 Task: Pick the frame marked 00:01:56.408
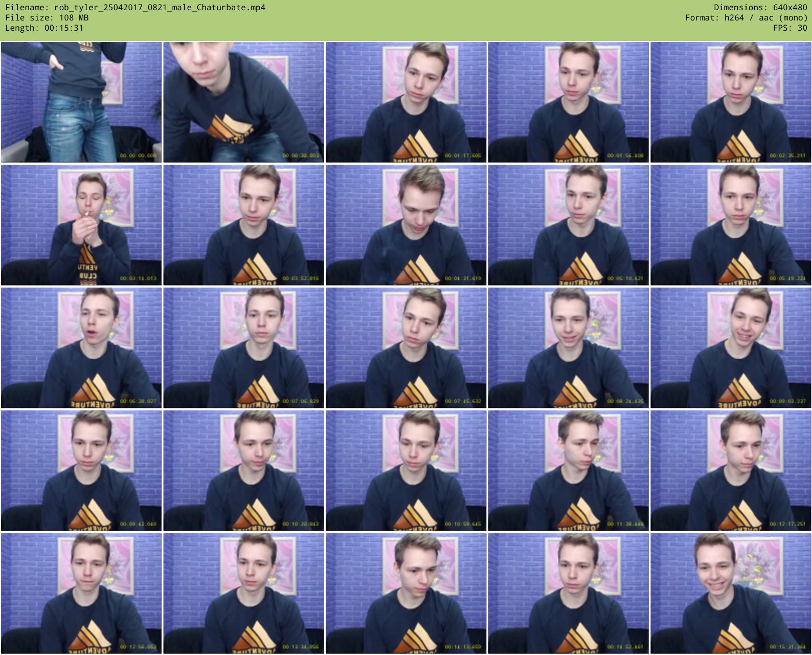pos(569,102)
